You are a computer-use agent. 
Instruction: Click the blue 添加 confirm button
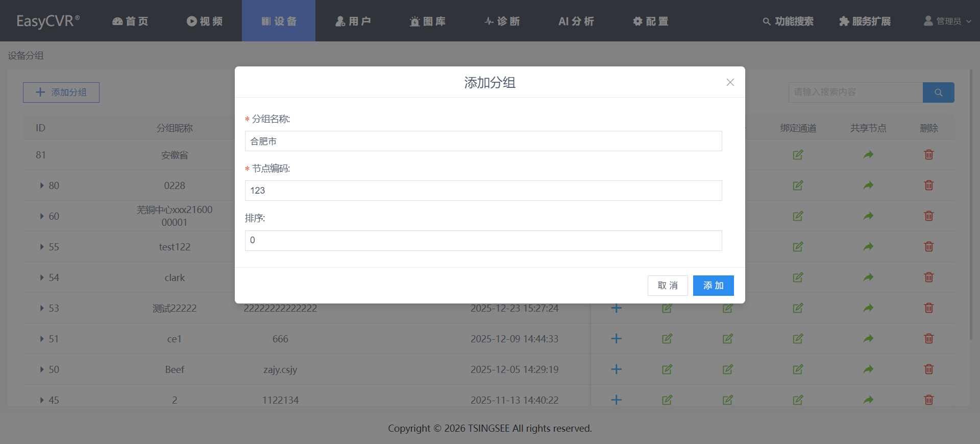coord(713,286)
